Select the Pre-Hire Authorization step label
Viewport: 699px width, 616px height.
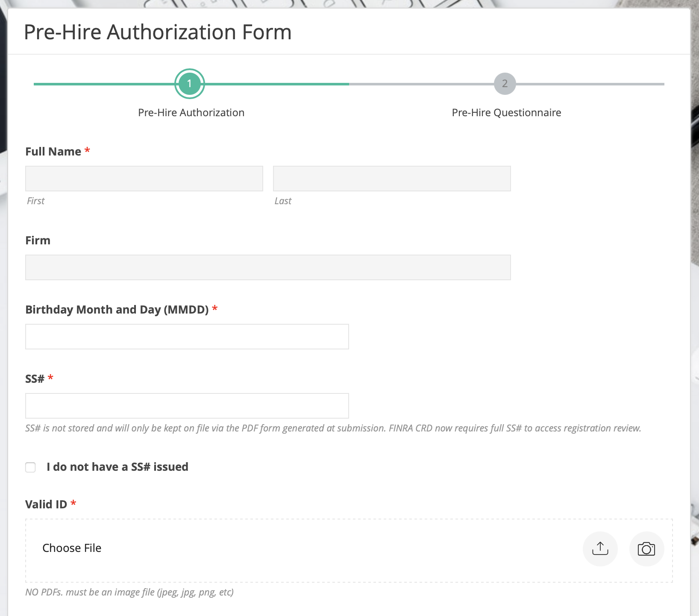[x=191, y=113]
